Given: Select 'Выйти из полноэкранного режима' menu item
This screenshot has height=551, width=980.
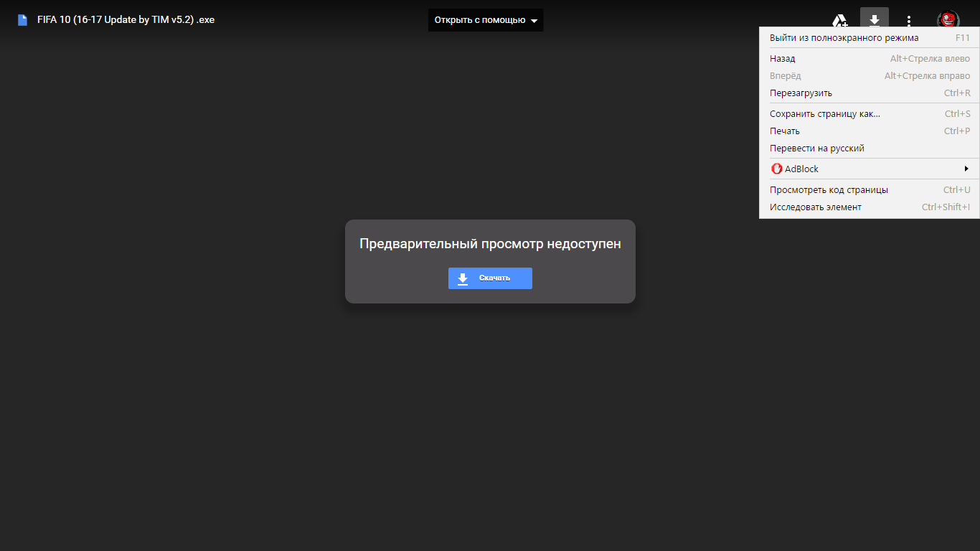Looking at the screenshot, I should (x=870, y=38).
